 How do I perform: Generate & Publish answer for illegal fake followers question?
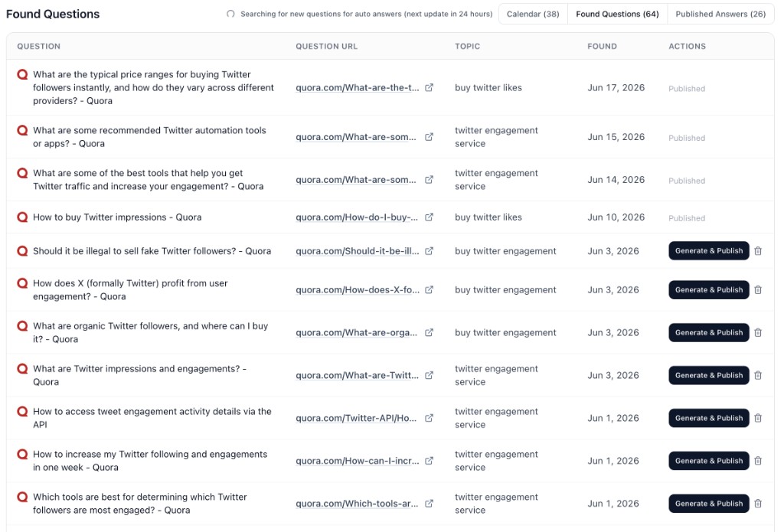click(x=708, y=251)
